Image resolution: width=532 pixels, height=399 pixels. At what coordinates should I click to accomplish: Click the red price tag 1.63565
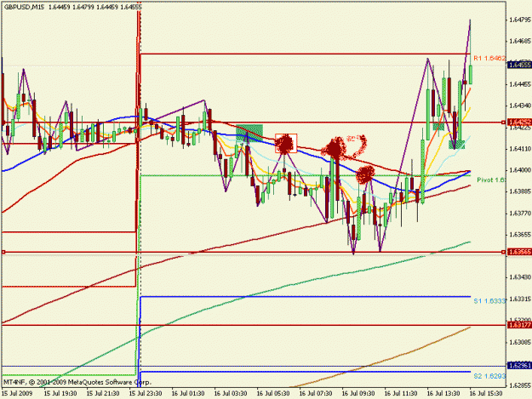pyautogui.click(x=519, y=252)
